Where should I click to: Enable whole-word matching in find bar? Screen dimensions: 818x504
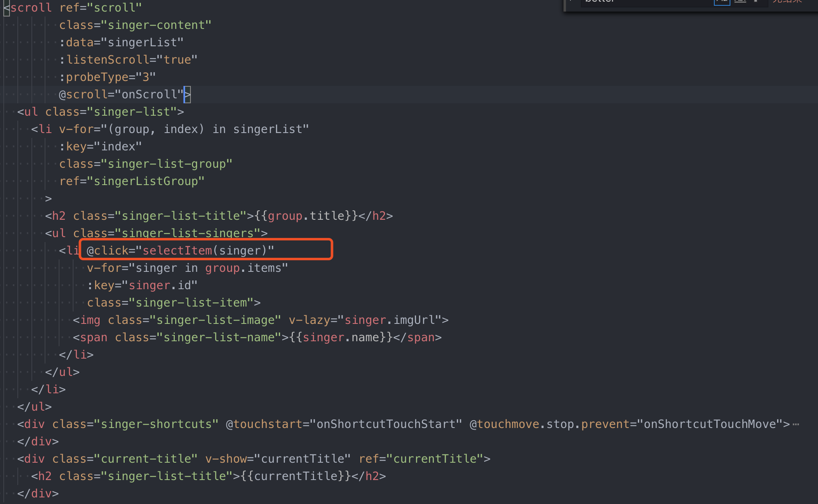pos(740,2)
